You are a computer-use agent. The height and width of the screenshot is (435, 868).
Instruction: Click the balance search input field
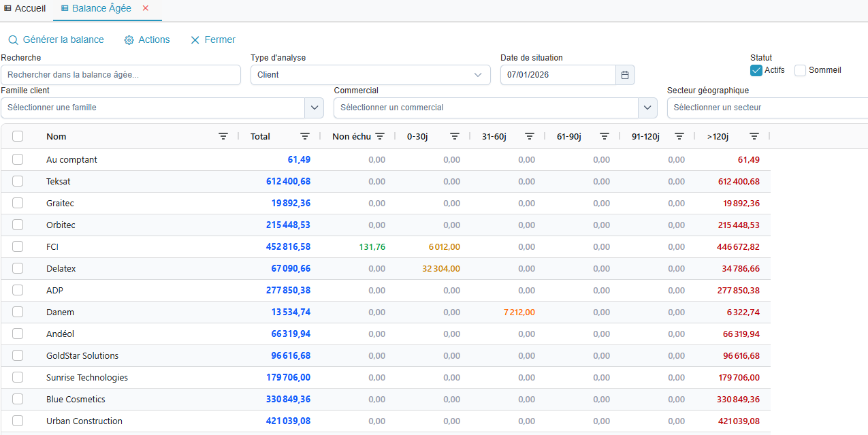click(x=120, y=75)
